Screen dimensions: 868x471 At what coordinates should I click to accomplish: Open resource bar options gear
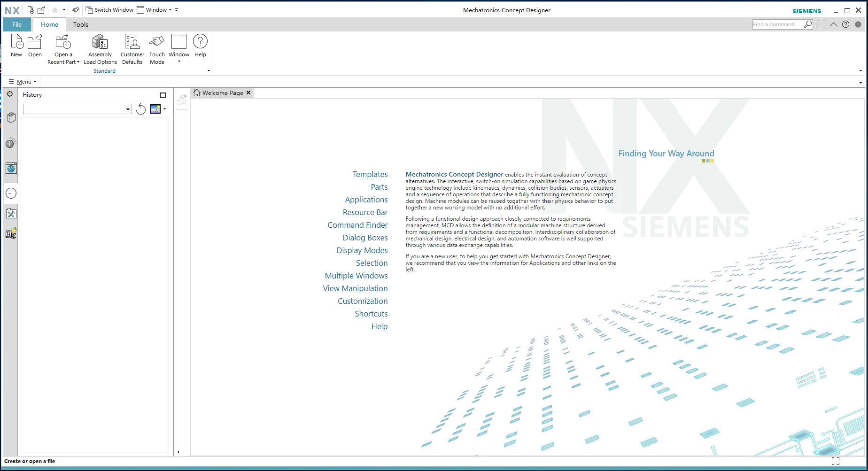[10, 94]
